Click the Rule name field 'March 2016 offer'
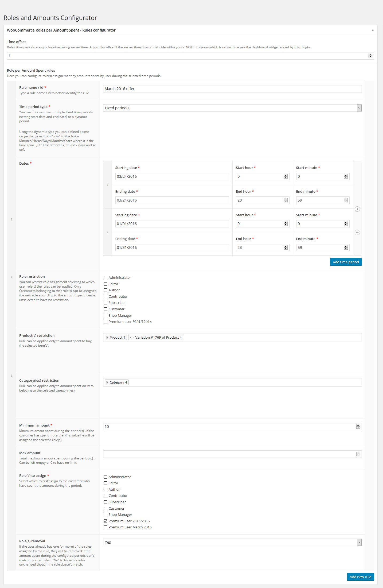Viewport: 383px width, 588px height. coord(232,89)
